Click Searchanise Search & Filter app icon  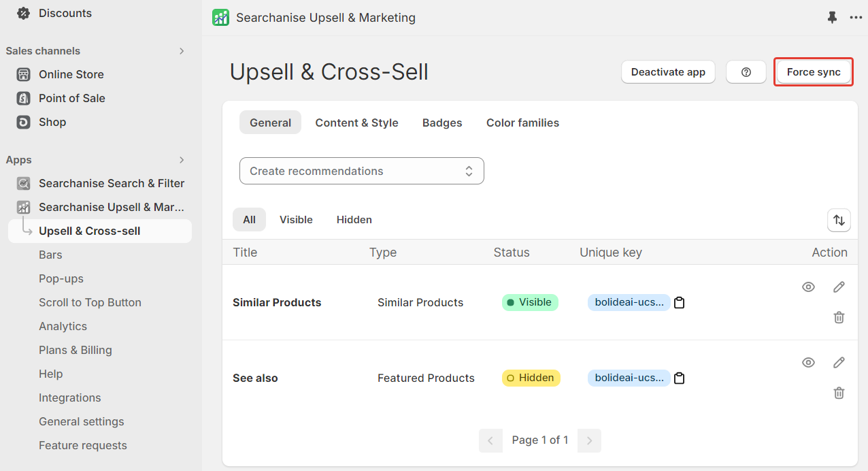click(23, 183)
